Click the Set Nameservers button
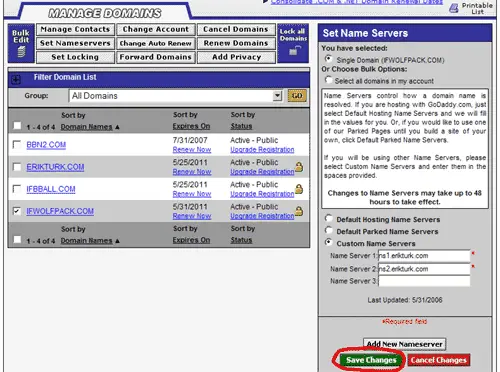This screenshot has width=500, height=372. (75, 43)
